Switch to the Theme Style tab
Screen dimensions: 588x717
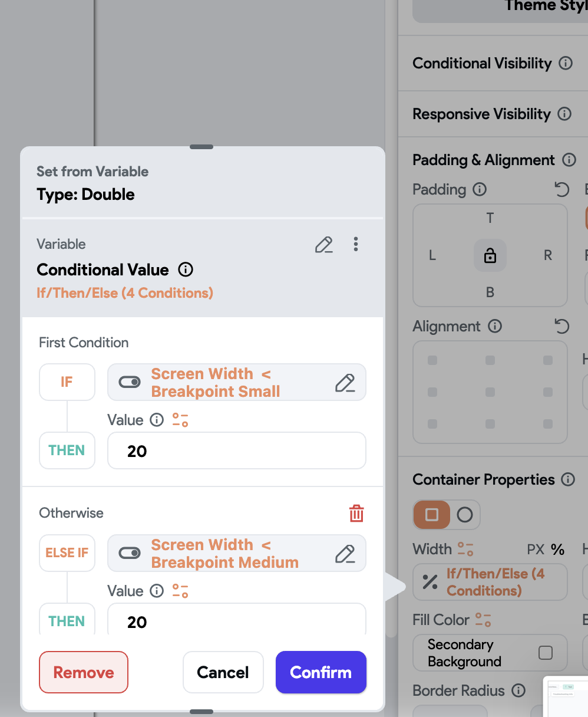click(x=545, y=7)
